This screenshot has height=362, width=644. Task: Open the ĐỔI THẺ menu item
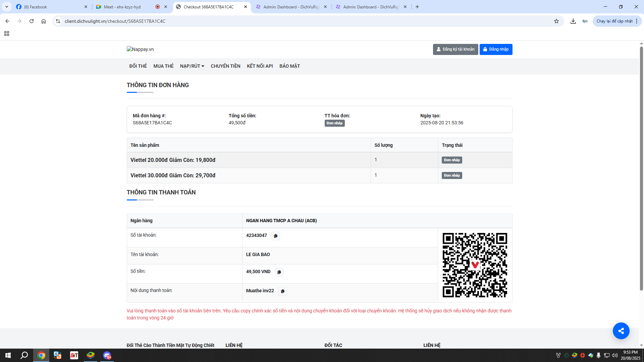coord(138,66)
